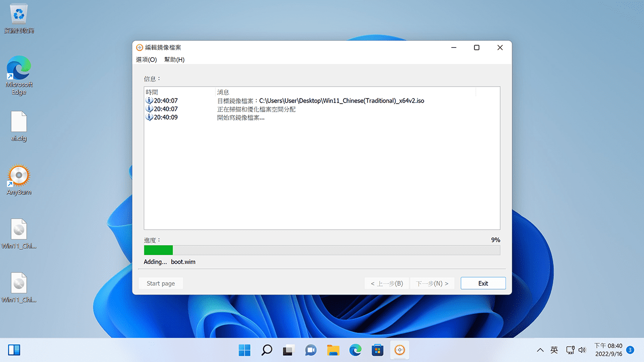Open Microsoft Store from the taskbar
Viewport: 644px width, 362px height.
(377, 350)
